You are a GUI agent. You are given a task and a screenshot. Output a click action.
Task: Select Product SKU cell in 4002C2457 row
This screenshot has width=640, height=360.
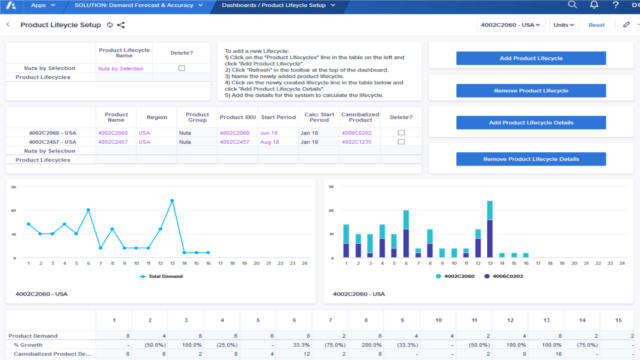pyautogui.click(x=238, y=142)
